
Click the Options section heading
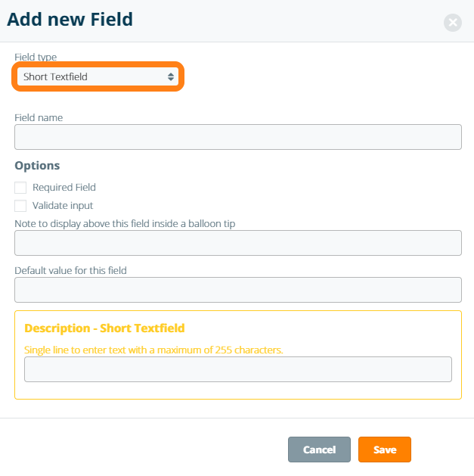pos(37,166)
